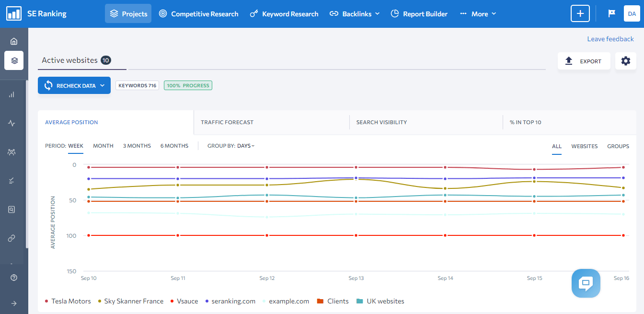
Task: Open the Competitors people icon in sidebar
Action: click(13, 151)
